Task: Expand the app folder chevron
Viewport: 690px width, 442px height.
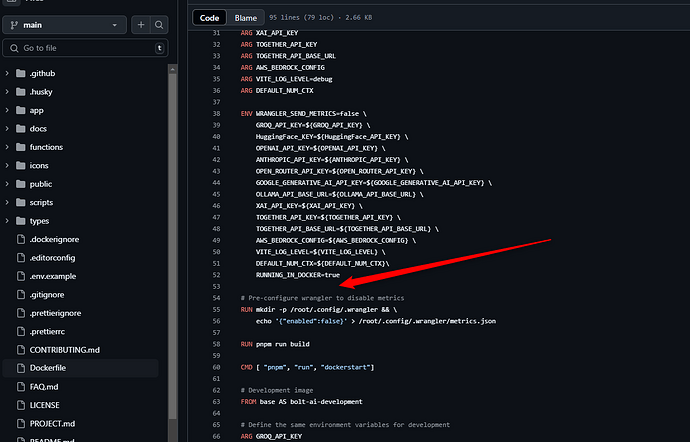Action: click(7, 110)
